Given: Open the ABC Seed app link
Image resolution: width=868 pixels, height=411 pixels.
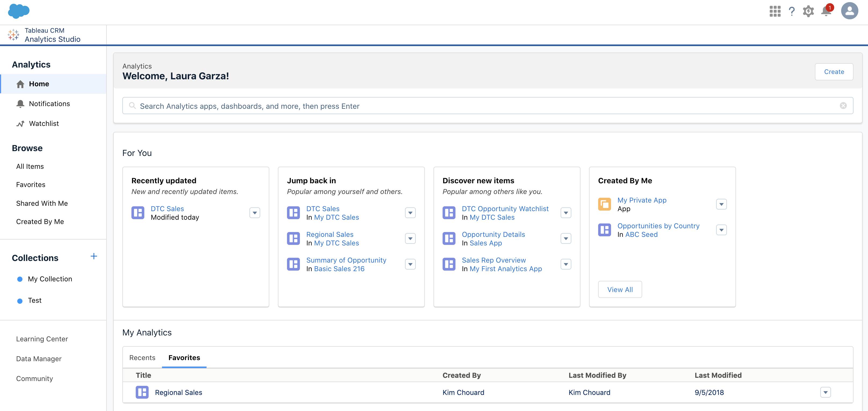Looking at the screenshot, I should (x=642, y=234).
